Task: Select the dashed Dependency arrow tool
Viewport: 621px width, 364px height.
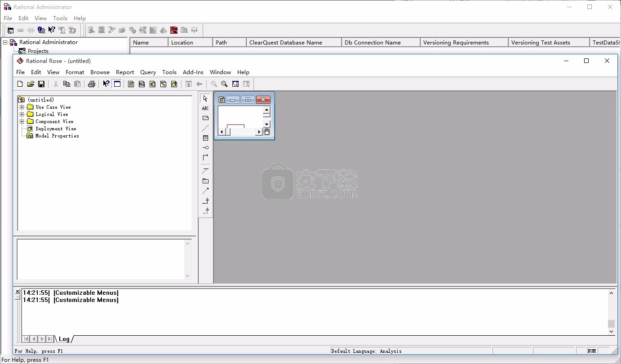Action: click(x=205, y=191)
